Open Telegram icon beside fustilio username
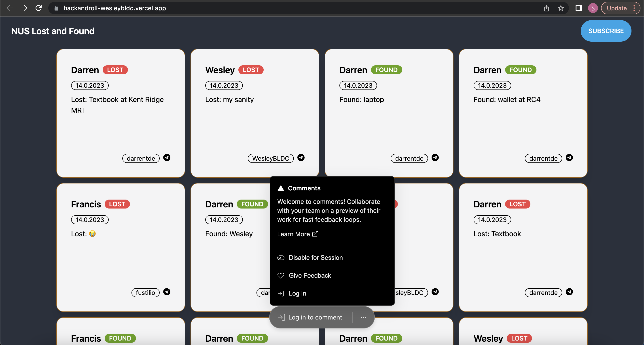This screenshot has height=345, width=644. pos(167,292)
